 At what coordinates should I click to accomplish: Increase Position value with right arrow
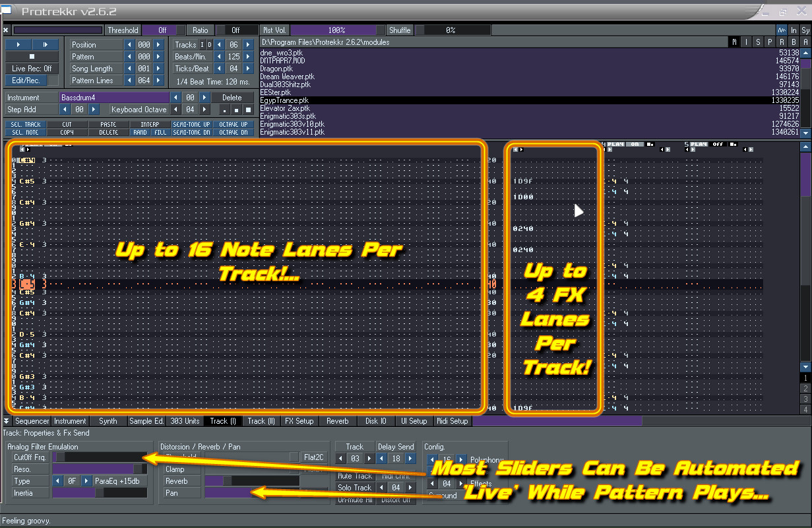pyautogui.click(x=159, y=45)
